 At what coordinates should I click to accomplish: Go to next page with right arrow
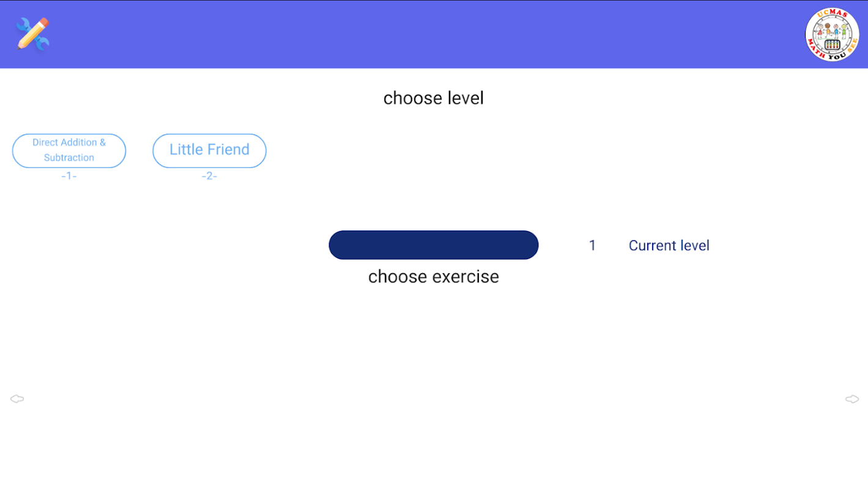click(x=851, y=399)
